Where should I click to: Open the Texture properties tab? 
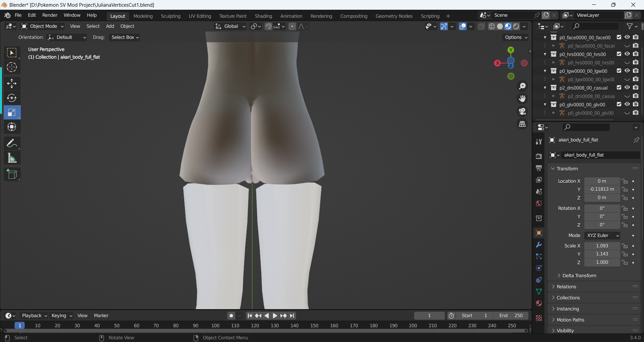pyautogui.click(x=539, y=318)
